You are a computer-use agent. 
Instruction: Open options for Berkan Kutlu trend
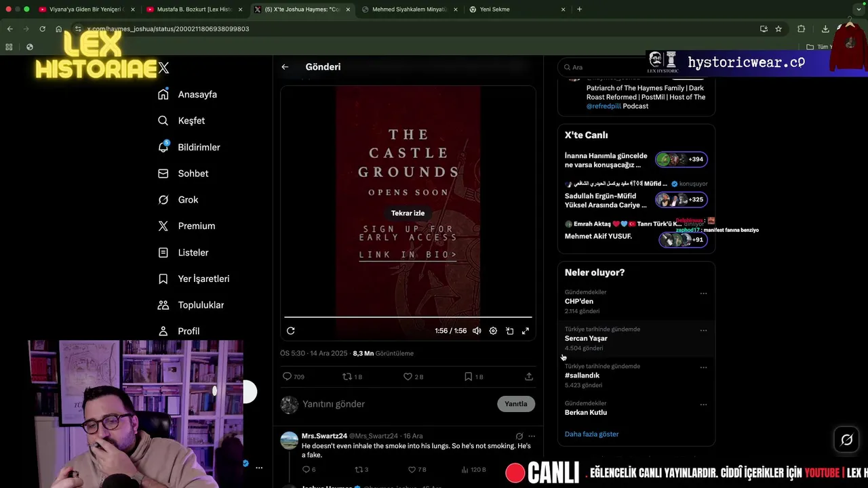[703, 405]
